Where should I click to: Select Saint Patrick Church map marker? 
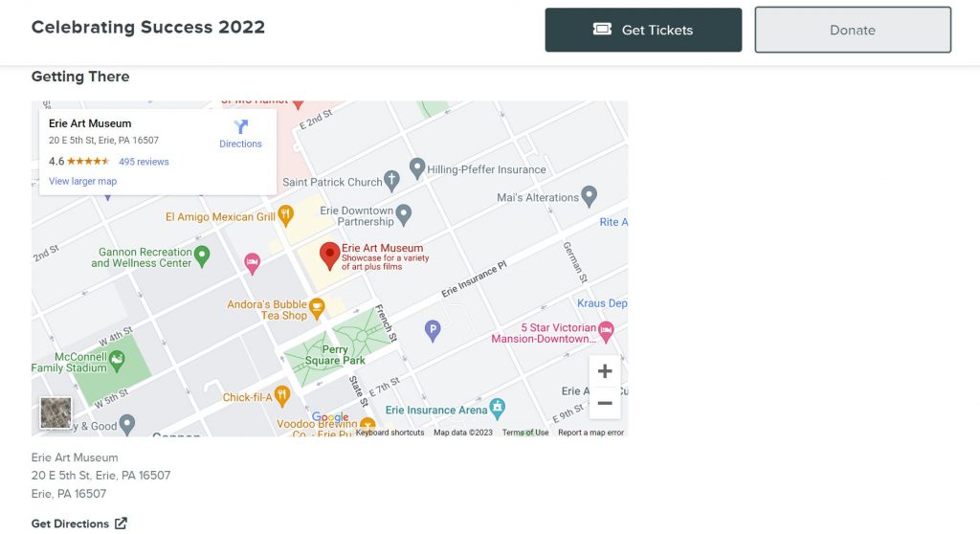(390, 180)
